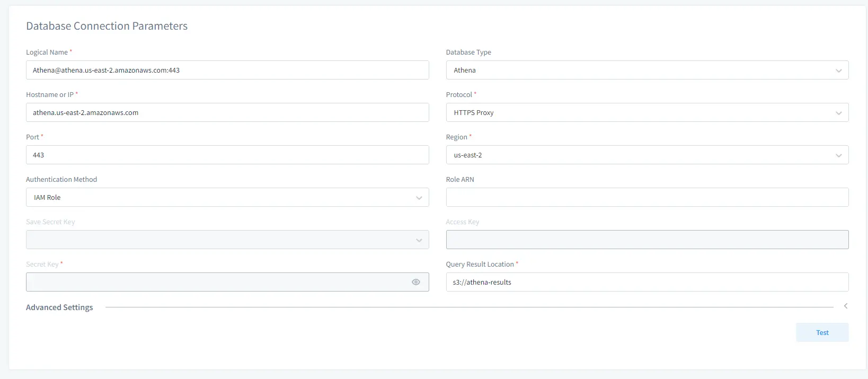Image resolution: width=868 pixels, height=379 pixels.
Task: Open the disabled Save Secret Key dropdown
Action: pyautogui.click(x=227, y=240)
